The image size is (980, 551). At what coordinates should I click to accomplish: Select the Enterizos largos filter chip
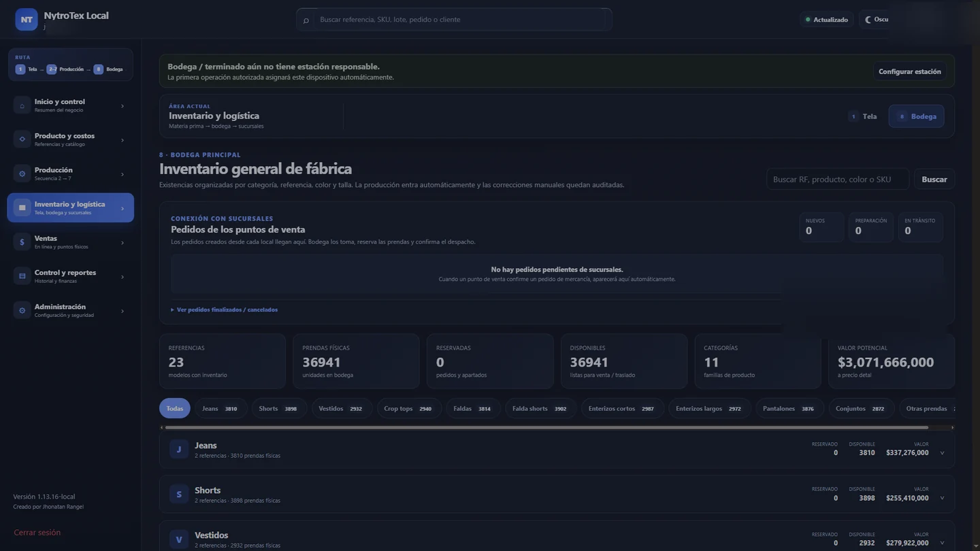[710, 409]
